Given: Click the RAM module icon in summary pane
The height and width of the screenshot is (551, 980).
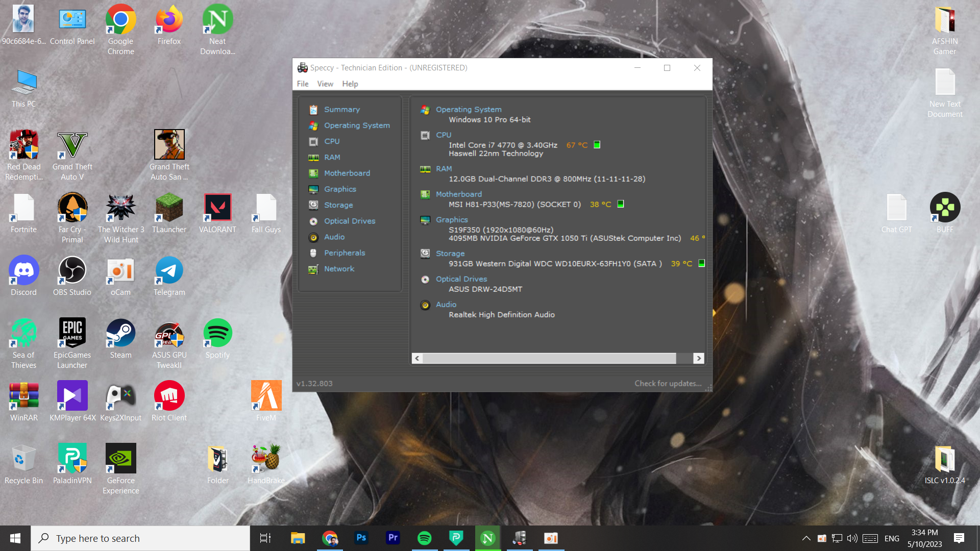Looking at the screenshot, I should click(x=425, y=169).
